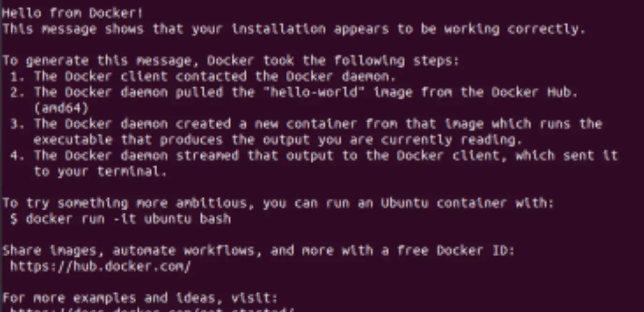Click the "To try something more ambitious" text
Screen dimensions: 644x312
pos(128,203)
